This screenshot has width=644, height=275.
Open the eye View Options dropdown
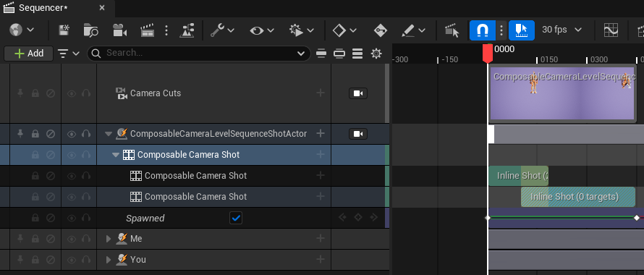click(262, 30)
